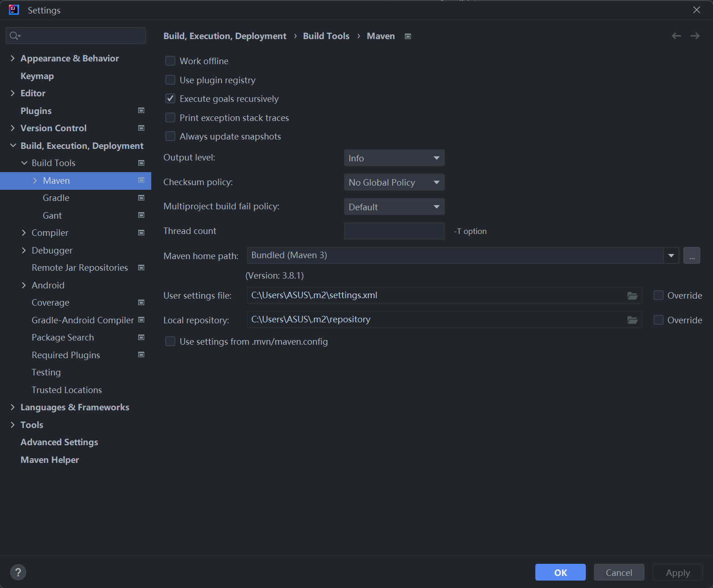Viewport: 713px width, 588px height.
Task: Click the project-level icon next to Version Control
Action: [141, 128]
